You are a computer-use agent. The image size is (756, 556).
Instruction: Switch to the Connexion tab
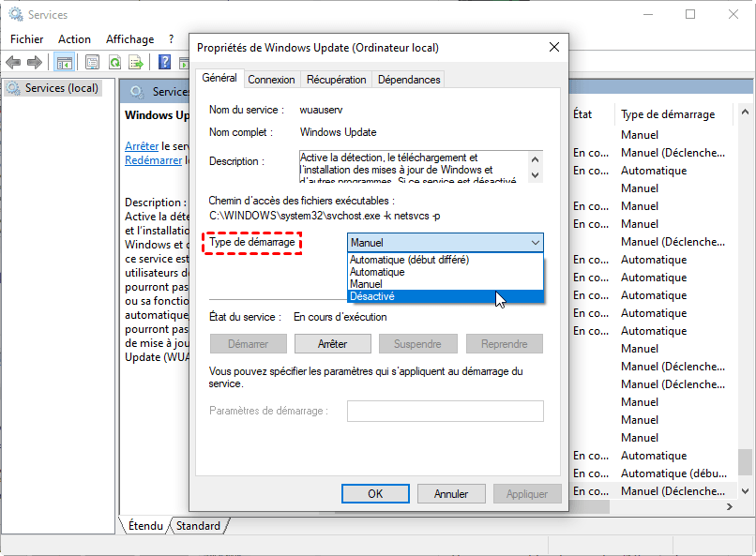click(x=271, y=80)
